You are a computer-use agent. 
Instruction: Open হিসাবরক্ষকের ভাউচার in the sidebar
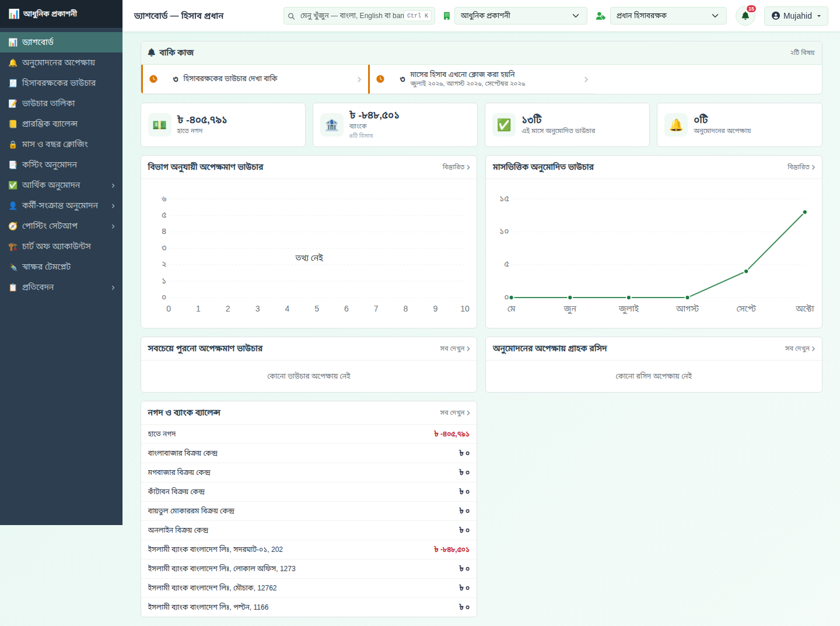[61, 83]
